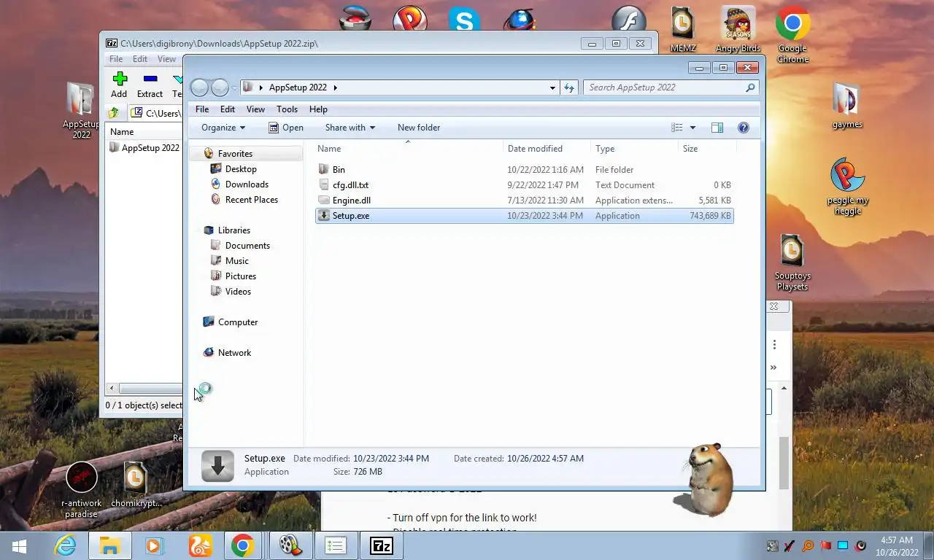Select Network in navigation pane
The image size is (934, 560).
click(234, 353)
